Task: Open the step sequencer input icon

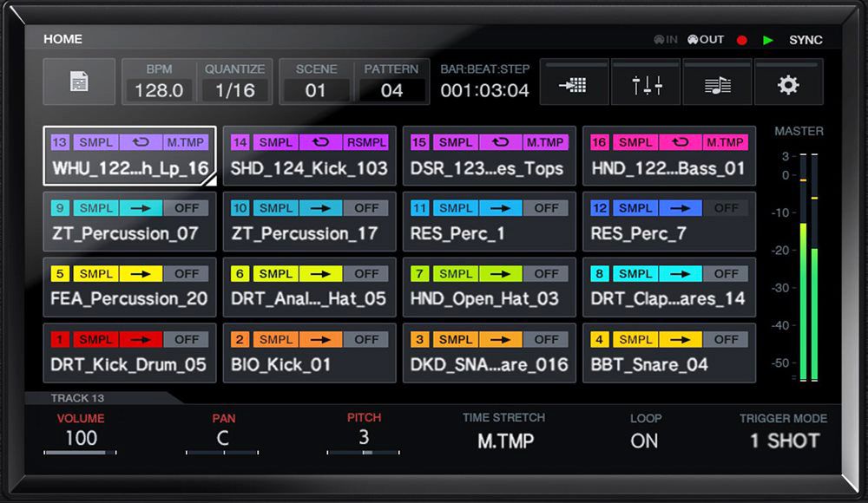Action: (x=575, y=85)
